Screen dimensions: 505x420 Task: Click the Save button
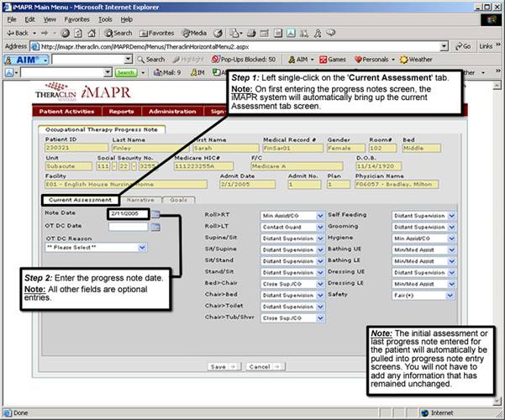tap(223, 366)
